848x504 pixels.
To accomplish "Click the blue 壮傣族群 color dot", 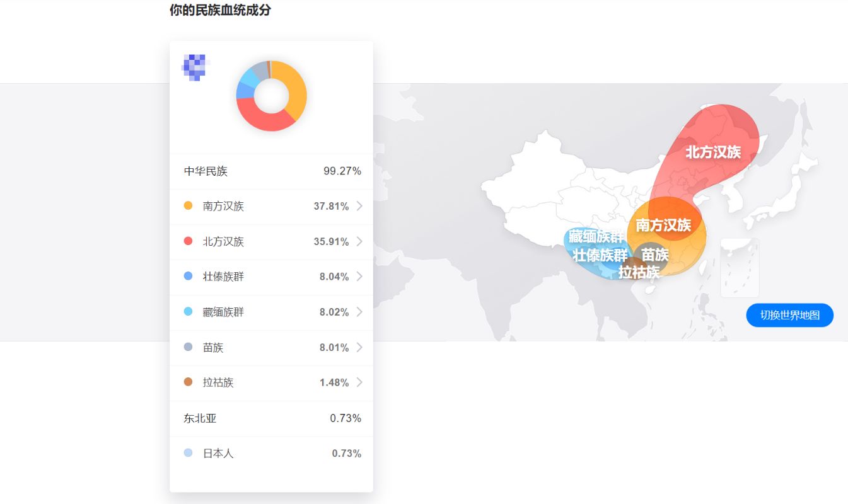I will [x=188, y=277].
